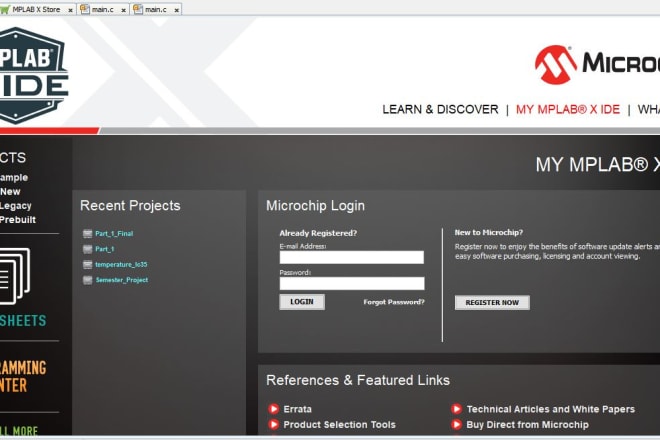Open the Part_1 recent project

coord(104,249)
